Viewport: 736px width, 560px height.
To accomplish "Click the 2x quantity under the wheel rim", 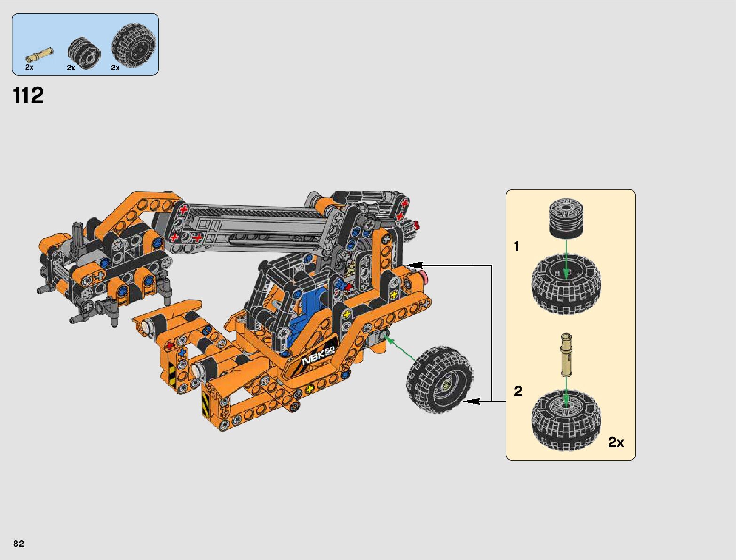I will coord(71,68).
